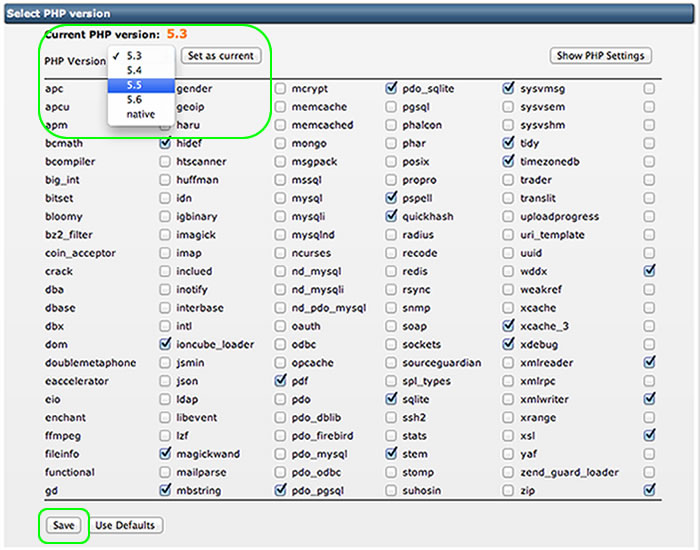Uncheck the sockets extension checkbox
This screenshot has width=700, height=550.
509,344
